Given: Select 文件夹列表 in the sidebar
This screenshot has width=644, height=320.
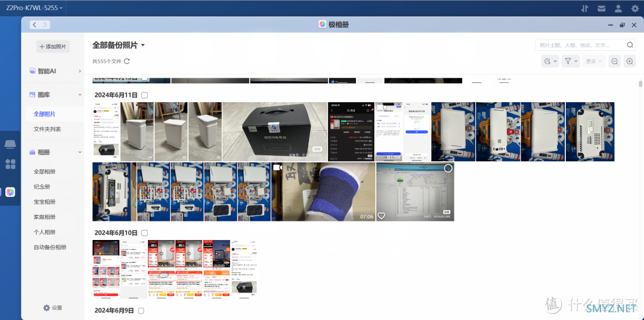Looking at the screenshot, I should 47,129.
